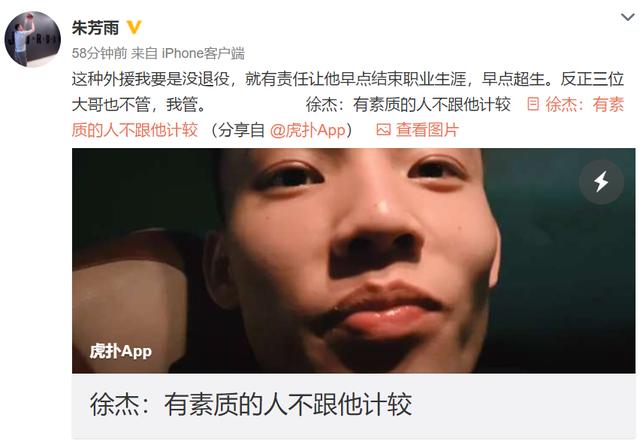Click the 58分钟前 timestamp
640x445 pixels.
point(99,53)
